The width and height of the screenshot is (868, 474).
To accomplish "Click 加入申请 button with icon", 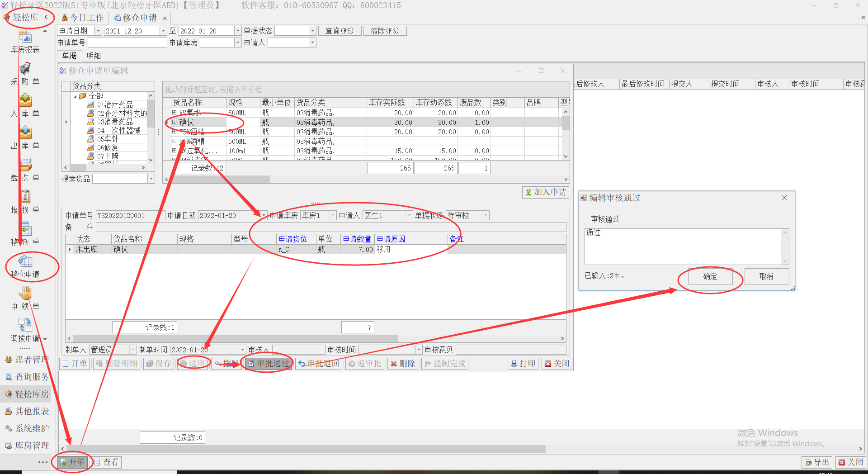I will point(545,192).
